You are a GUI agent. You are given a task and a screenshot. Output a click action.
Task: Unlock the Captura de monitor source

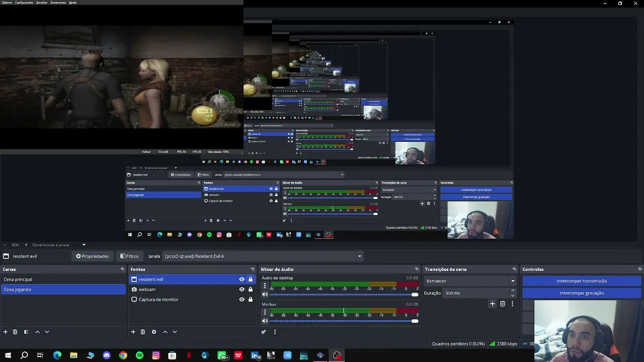251,300
